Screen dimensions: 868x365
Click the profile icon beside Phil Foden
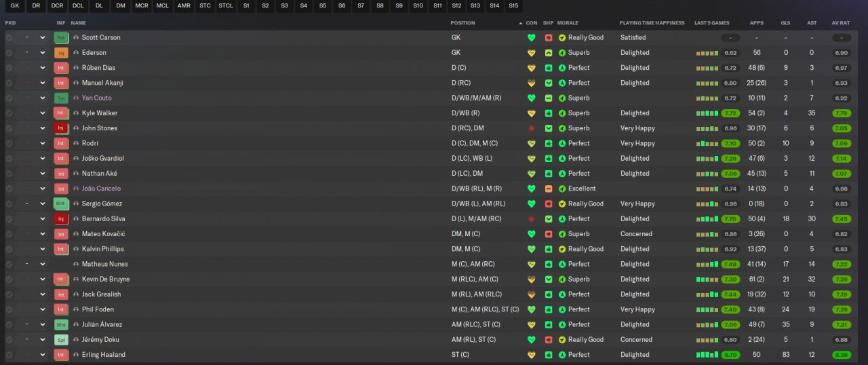point(76,309)
